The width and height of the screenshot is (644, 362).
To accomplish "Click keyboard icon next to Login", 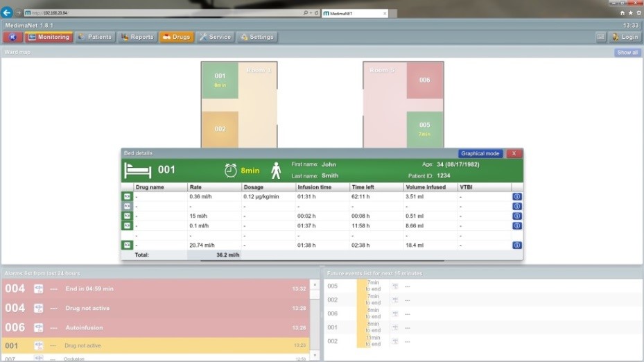I will point(600,37).
